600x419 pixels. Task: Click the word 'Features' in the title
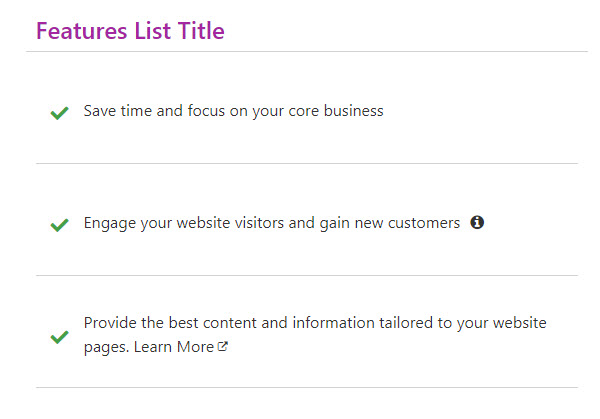click(82, 31)
